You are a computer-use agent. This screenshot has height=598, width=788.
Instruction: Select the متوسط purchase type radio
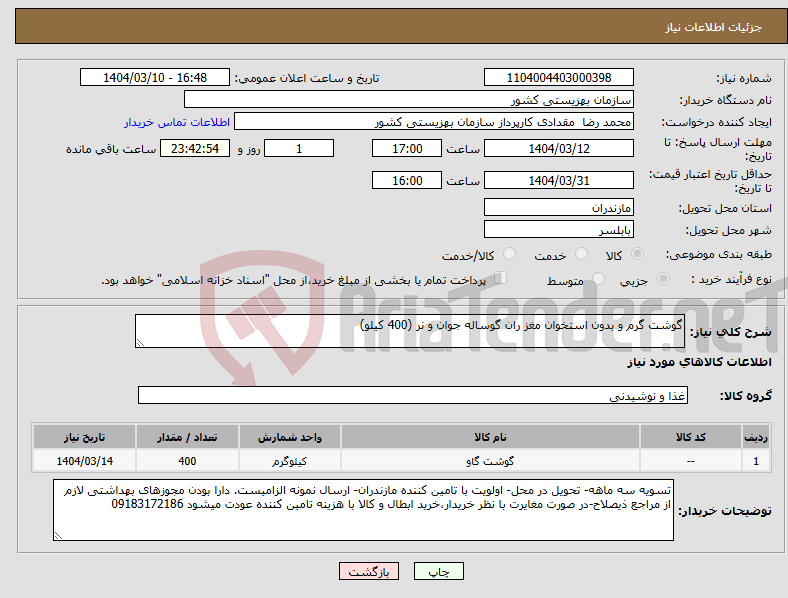click(x=598, y=278)
